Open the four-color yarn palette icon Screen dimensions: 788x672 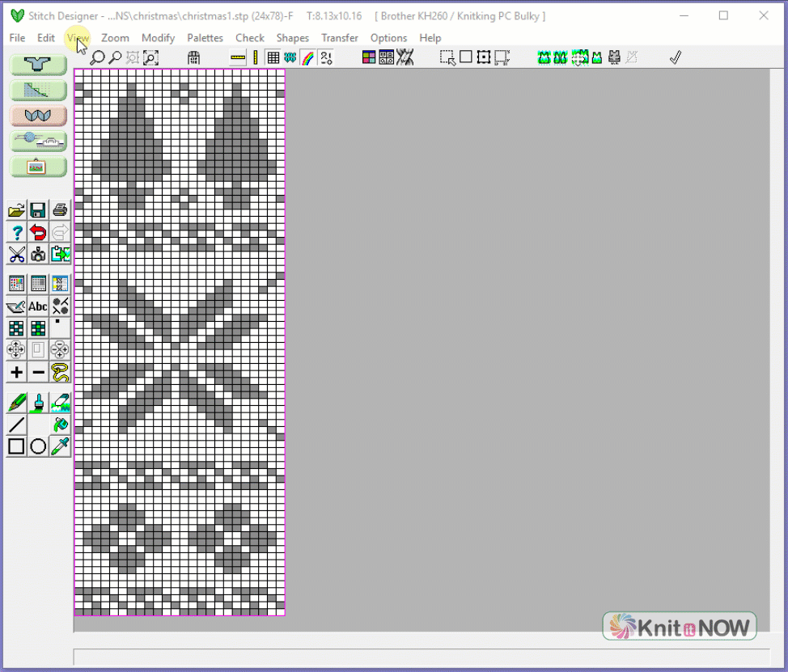(369, 57)
